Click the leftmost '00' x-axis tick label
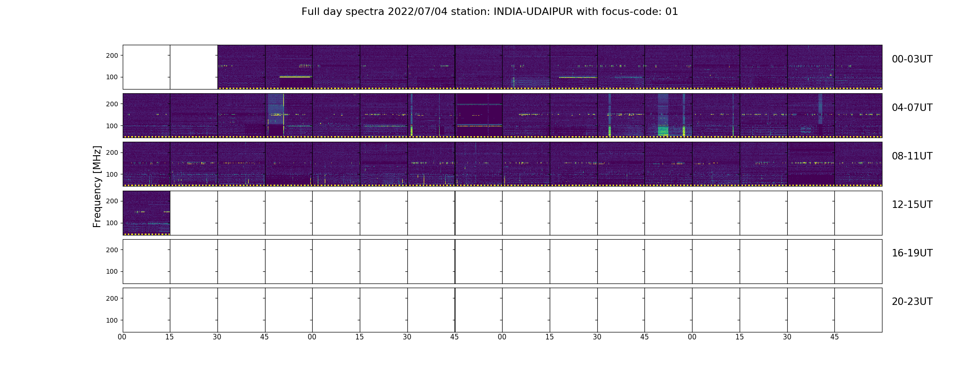This screenshot has width=980, height=373. click(122, 337)
